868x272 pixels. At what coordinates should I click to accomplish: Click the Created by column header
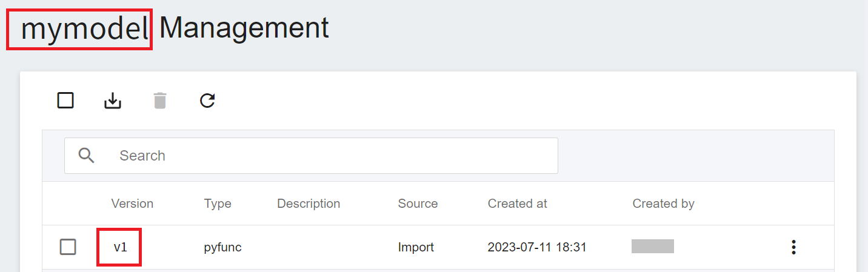click(664, 204)
